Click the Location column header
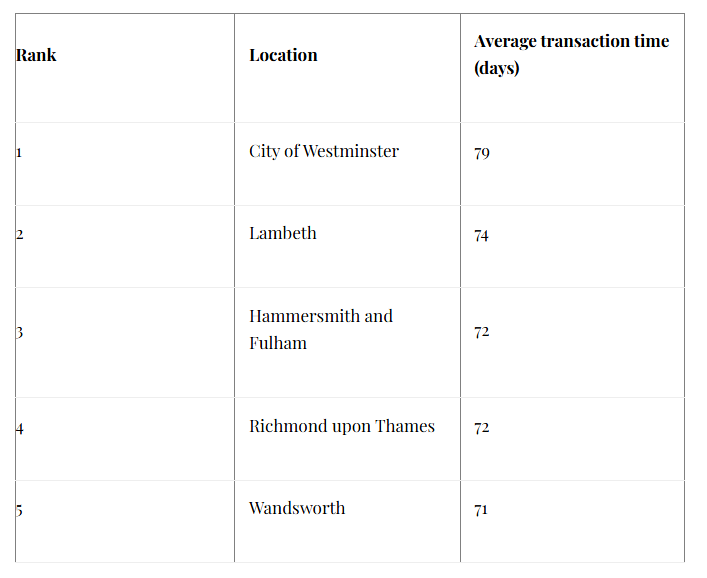 pos(283,55)
